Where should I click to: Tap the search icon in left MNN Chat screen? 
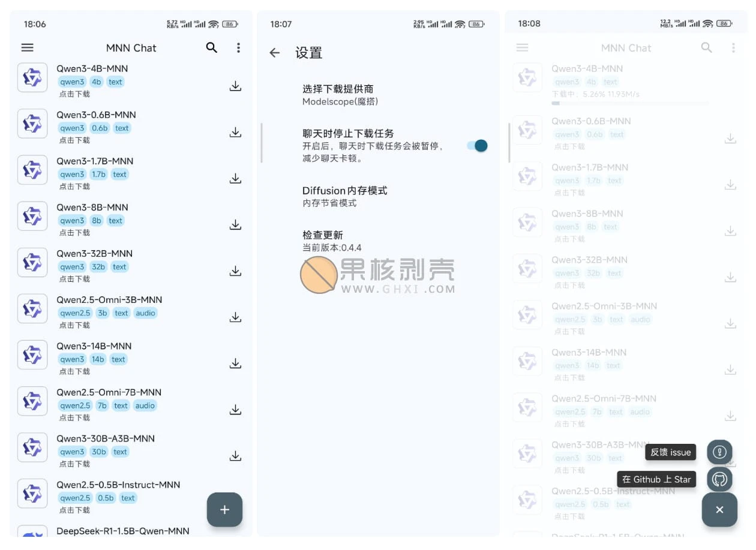[212, 47]
